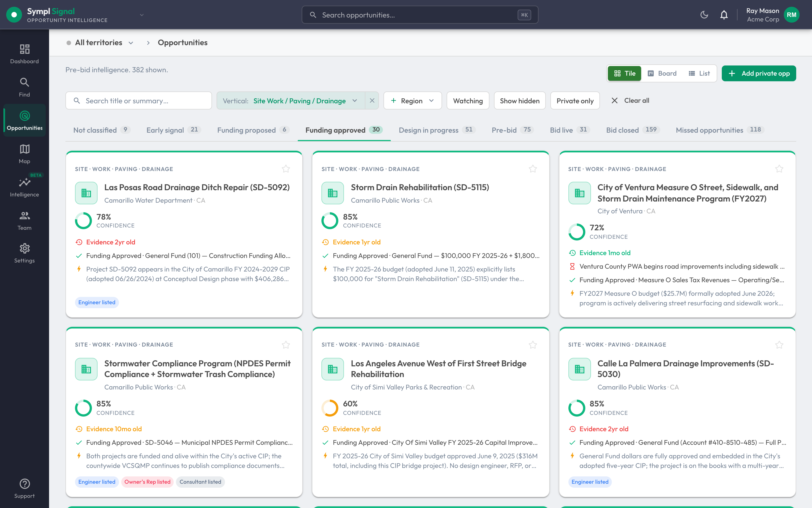
Task: Open Storm Drain Rehabilitation (SD-5115) title
Action: [420, 187]
